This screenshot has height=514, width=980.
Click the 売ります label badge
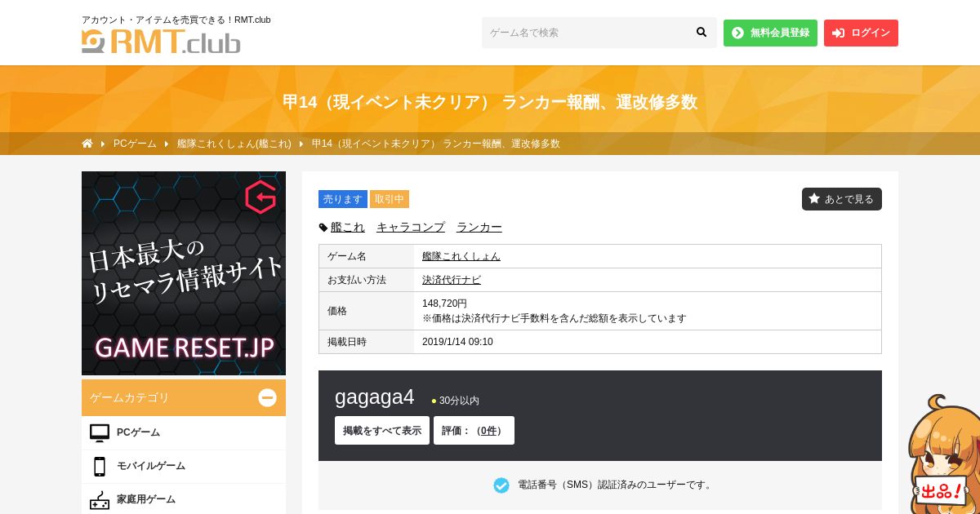click(x=343, y=199)
